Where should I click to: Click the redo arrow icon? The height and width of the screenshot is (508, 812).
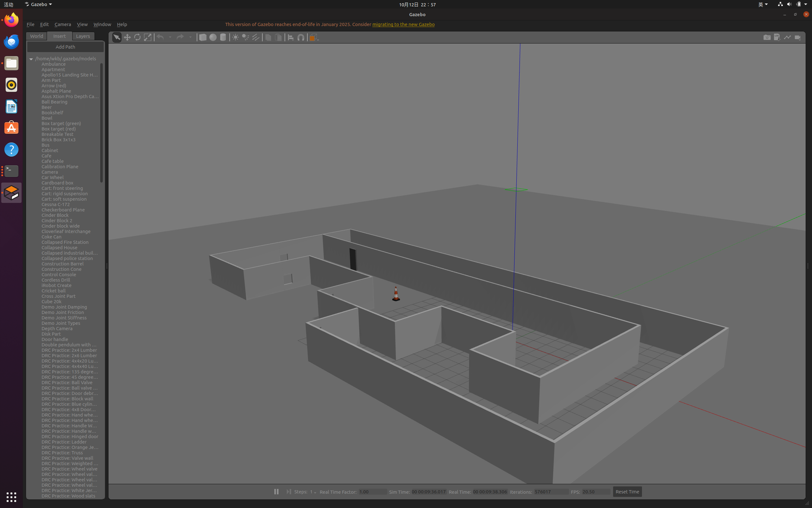pyautogui.click(x=180, y=37)
